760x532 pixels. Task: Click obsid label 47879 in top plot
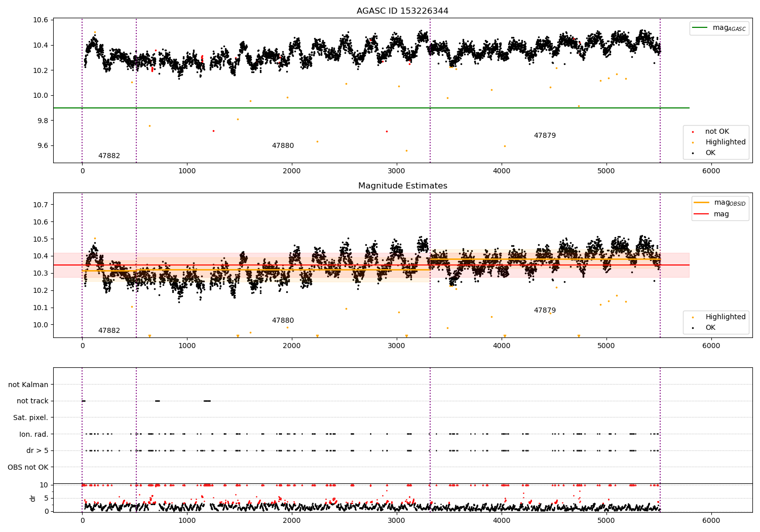545,136
